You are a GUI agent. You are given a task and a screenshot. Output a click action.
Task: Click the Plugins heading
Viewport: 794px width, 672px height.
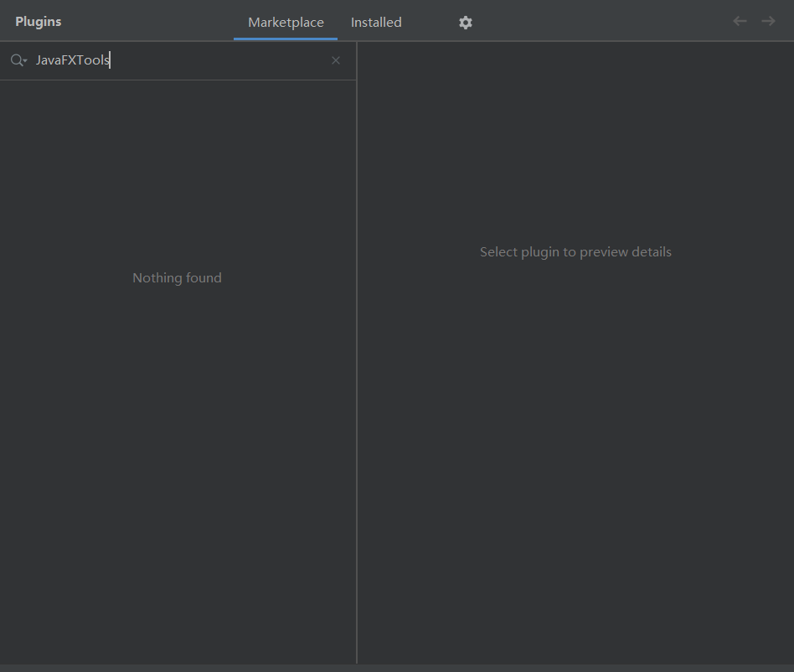38,22
